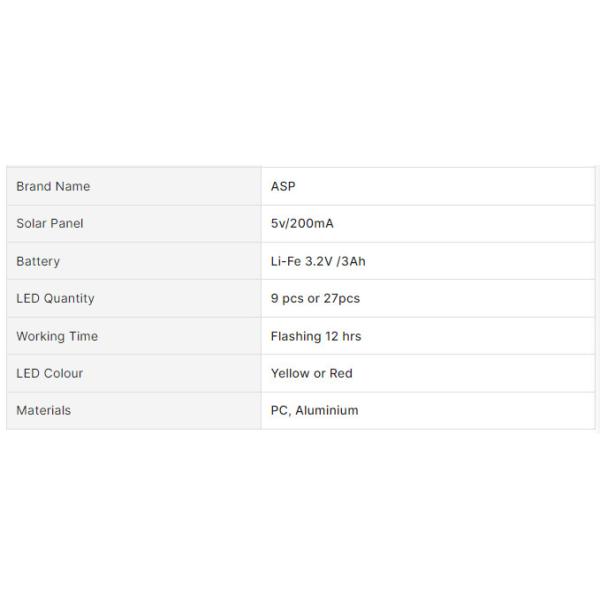Click the Battery row label

(38, 261)
